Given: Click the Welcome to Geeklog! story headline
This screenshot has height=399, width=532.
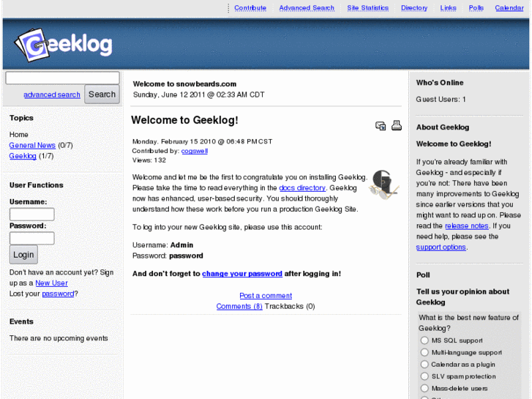Looking at the screenshot, I should click(184, 120).
